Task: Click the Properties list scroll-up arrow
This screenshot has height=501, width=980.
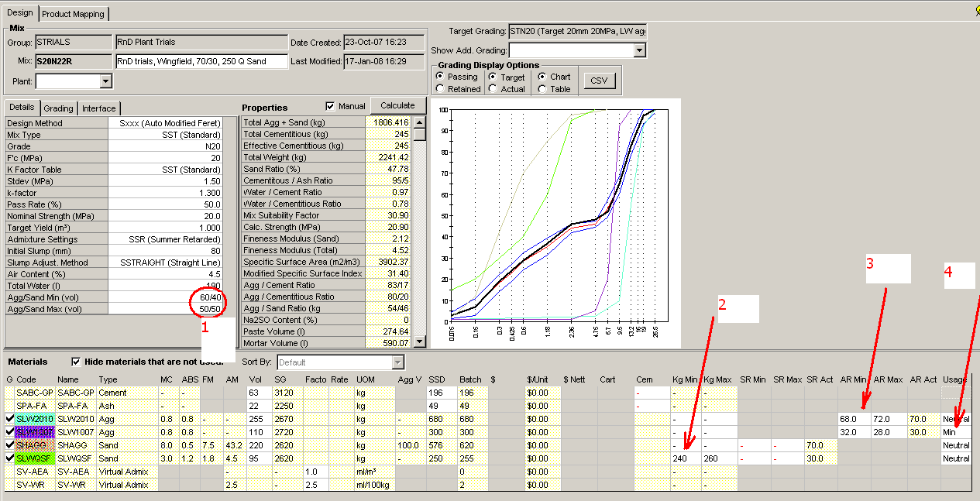Action: pos(419,122)
